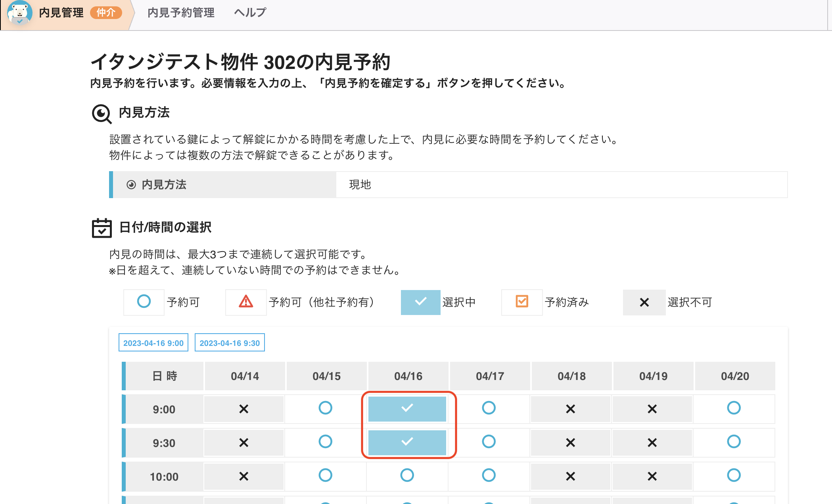This screenshot has width=832, height=504.
Task: Click the 選択中 checkmark legend icon
Action: coord(420,302)
